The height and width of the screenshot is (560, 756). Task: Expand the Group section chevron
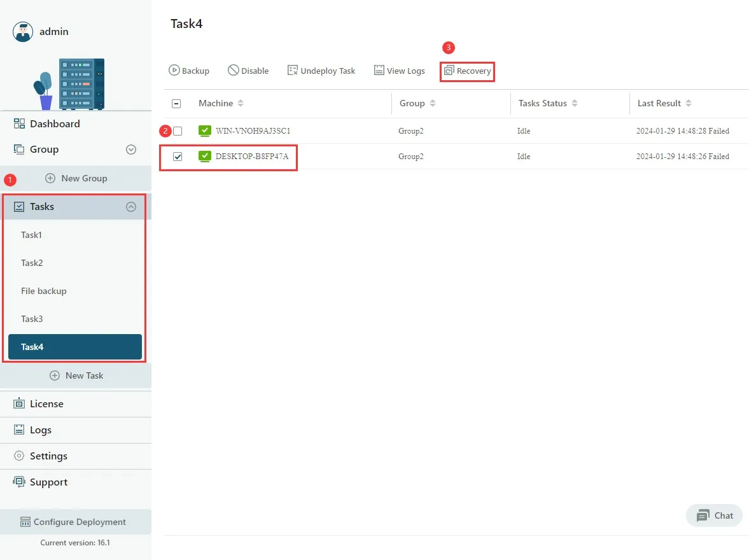131,150
